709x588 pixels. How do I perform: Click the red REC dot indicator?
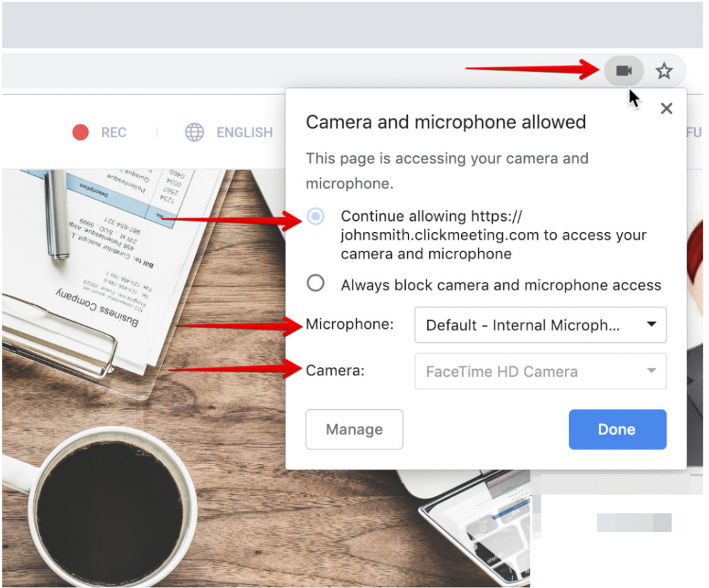pos(80,132)
